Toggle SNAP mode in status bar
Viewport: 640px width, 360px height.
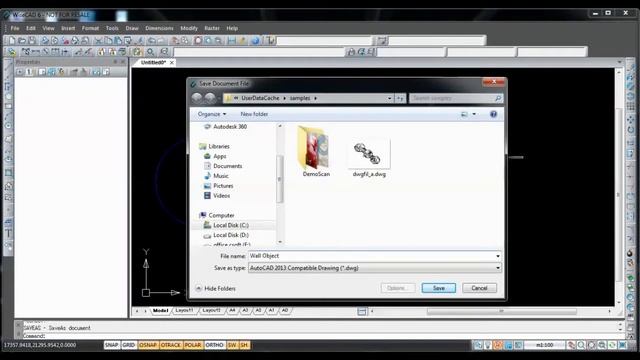111,345
